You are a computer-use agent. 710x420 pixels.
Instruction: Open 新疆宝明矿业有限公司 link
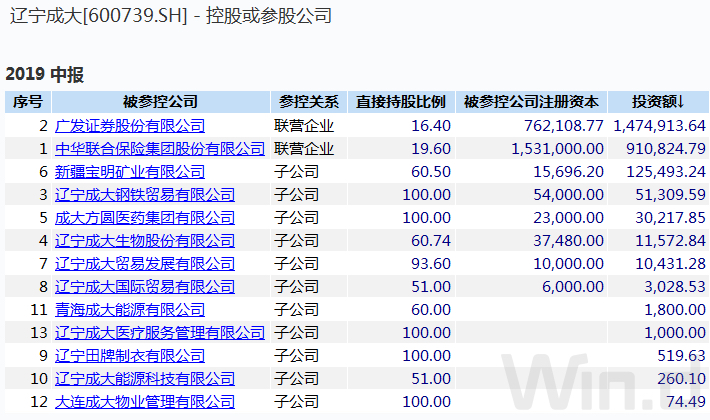(130, 172)
